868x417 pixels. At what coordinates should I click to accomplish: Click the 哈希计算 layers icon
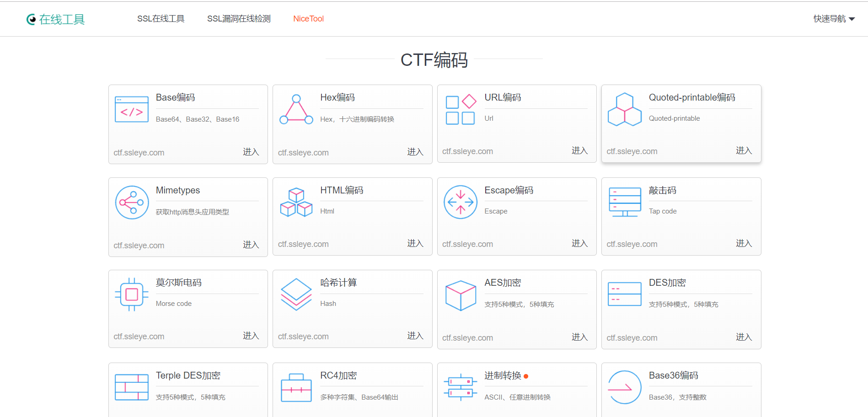click(x=296, y=294)
